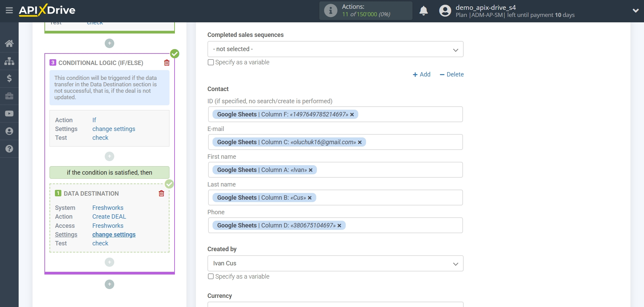Open the user profile sidebar icon
The image size is (644, 307).
(x=9, y=131)
